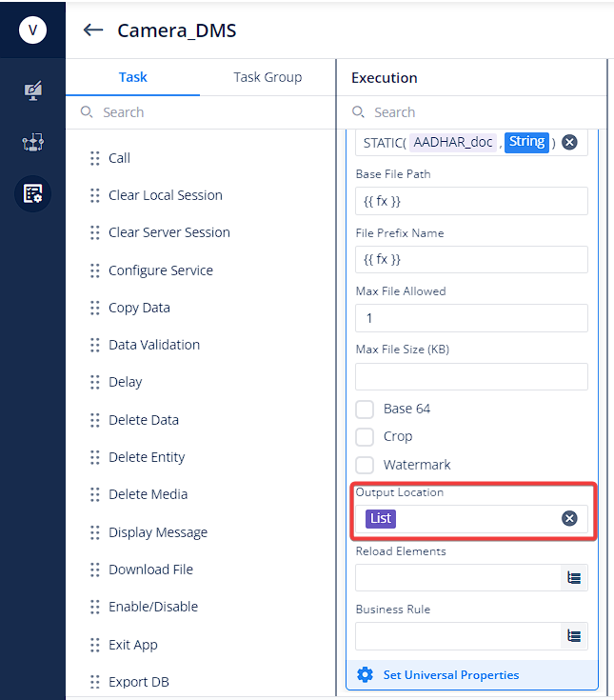
Task: Tick the Crop checkbox
Action: [365, 436]
